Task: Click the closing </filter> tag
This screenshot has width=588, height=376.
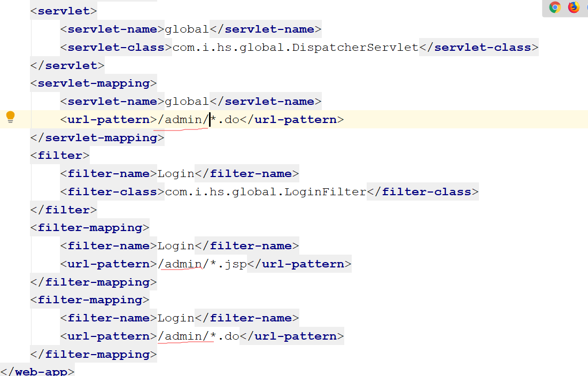Action: [64, 210]
